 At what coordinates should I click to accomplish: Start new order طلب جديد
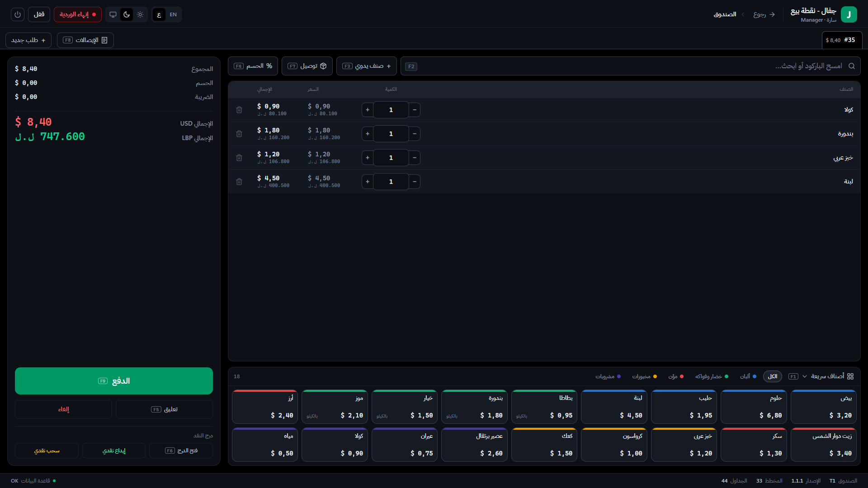(28, 40)
